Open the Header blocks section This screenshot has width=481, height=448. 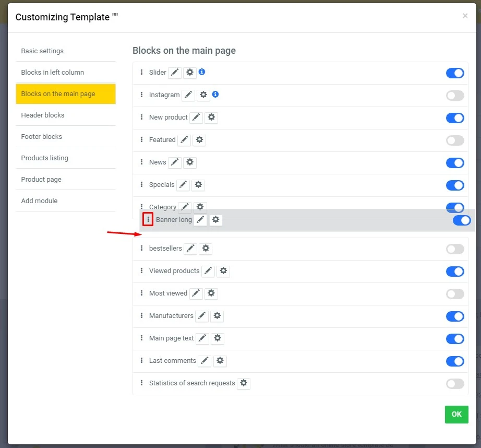pos(43,115)
